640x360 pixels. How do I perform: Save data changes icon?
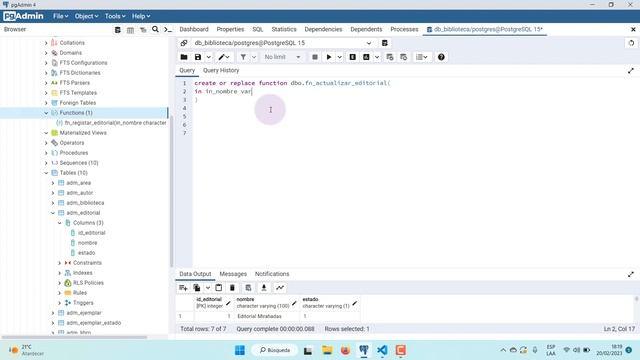pyautogui.click(x=248, y=288)
